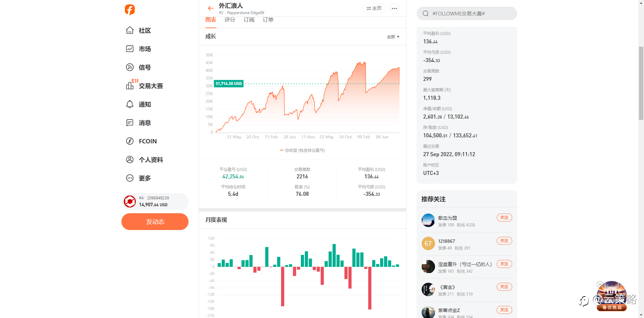Viewport: 644px width, 318px height.
Task: Open the 市场 market chart icon
Action: tap(130, 49)
